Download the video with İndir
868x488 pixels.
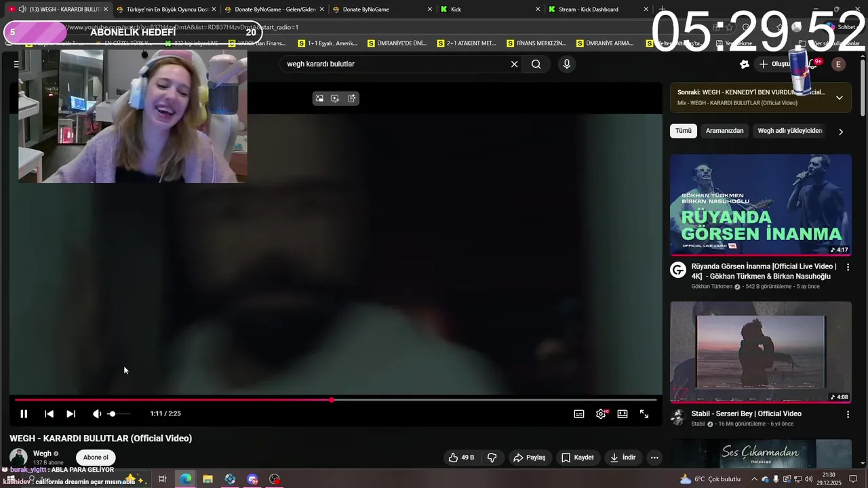click(x=623, y=457)
